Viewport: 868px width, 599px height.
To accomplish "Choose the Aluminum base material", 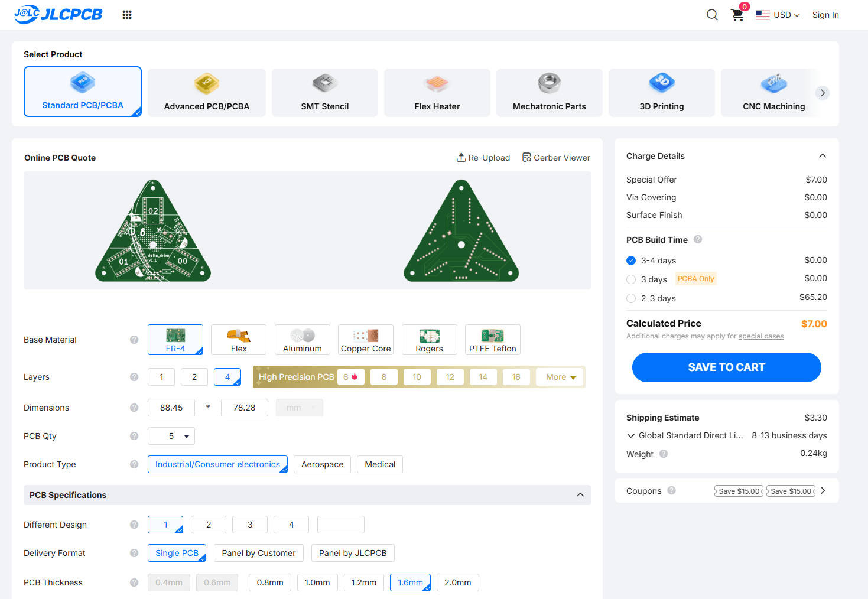I will (303, 340).
